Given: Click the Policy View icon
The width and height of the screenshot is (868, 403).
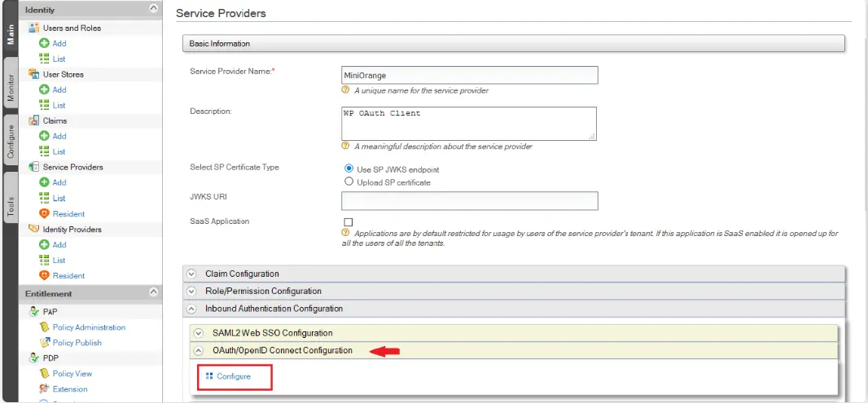Looking at the screenshot, I should [44, 374].
